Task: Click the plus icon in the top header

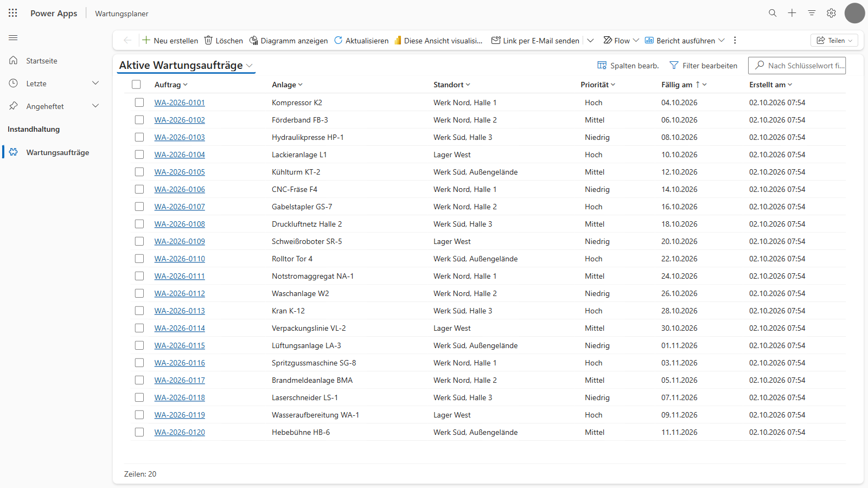Action: [x=792, y=13]
